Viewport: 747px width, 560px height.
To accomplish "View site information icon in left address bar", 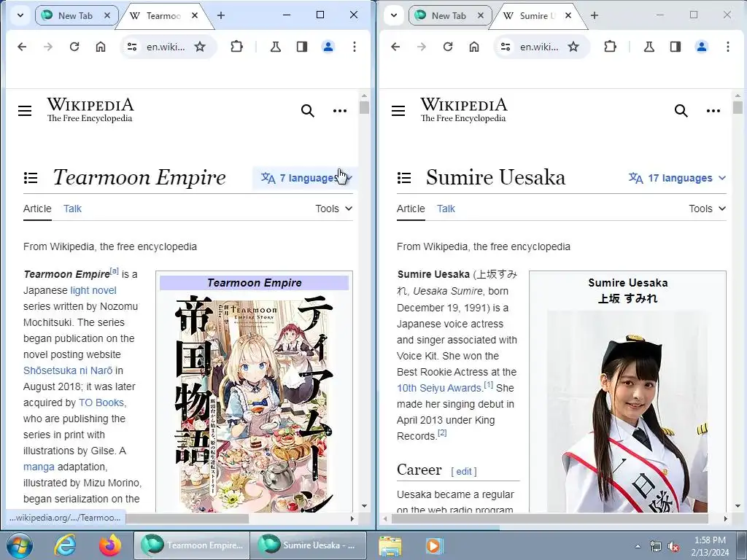I will [x=132, y=47].
